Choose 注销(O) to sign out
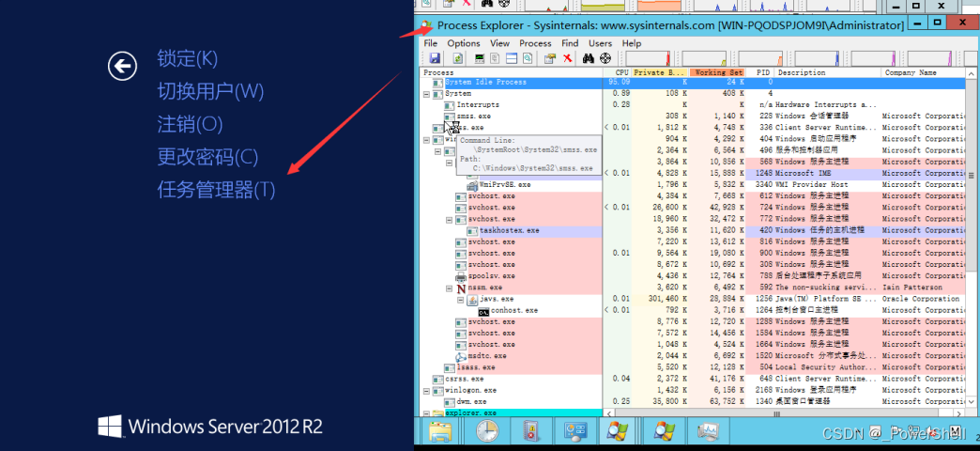This screenshot has width=980, height=451. pos(190,124)
